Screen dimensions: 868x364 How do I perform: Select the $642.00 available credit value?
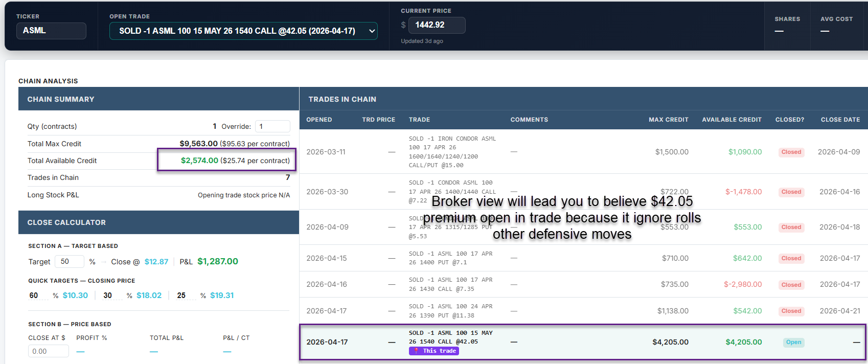(747, 258)
